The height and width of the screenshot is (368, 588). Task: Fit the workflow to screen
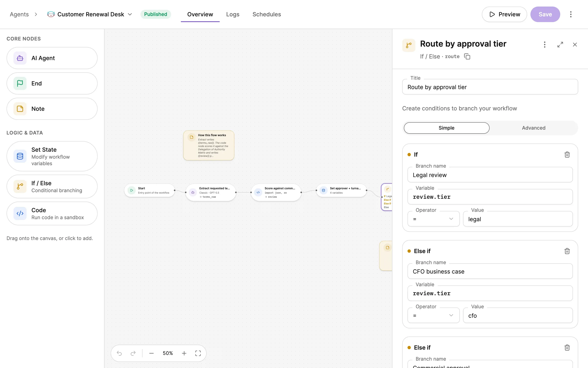198,353
